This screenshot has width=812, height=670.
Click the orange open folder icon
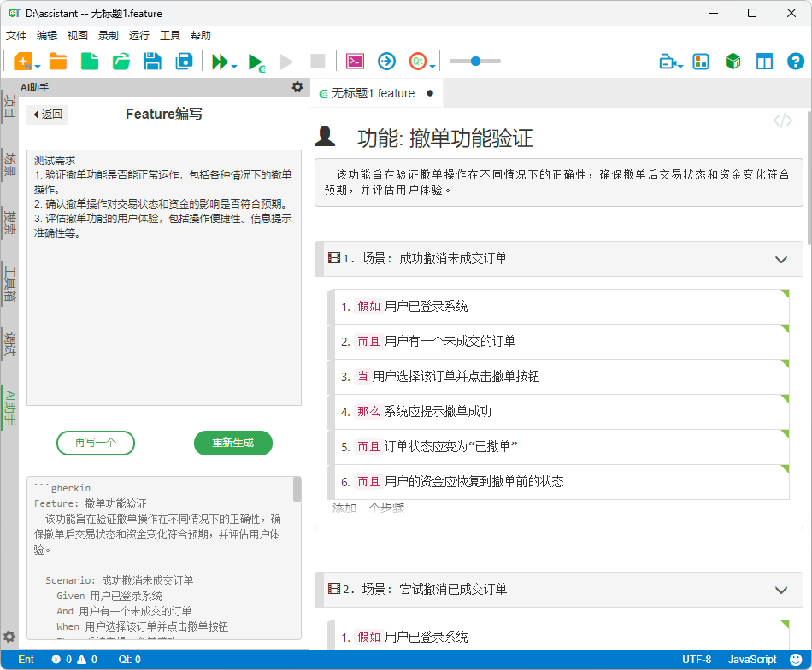coord(58,61)
